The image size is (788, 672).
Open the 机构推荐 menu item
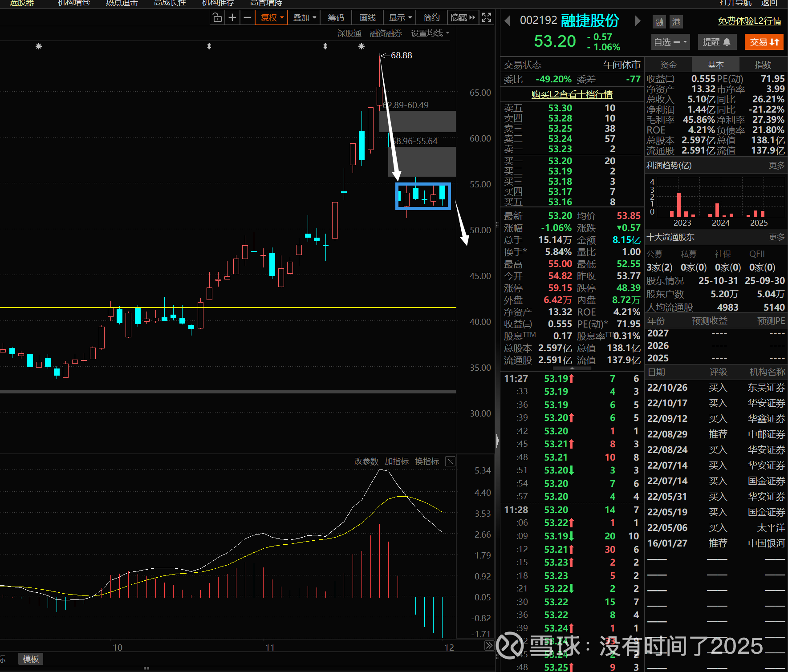tap(218, 3)
